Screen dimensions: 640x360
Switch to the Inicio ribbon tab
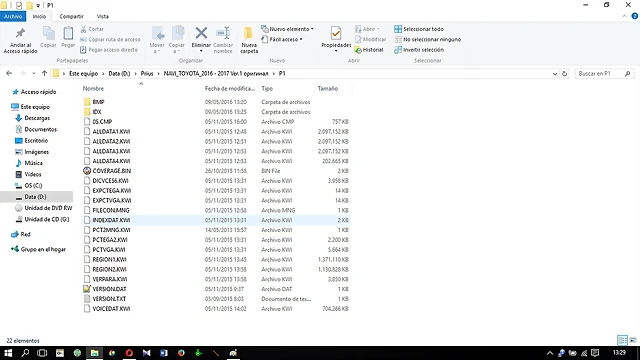click(39, 16)
